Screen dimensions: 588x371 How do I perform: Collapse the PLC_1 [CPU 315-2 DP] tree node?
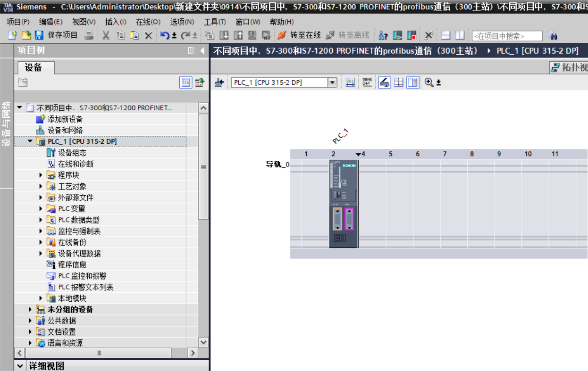[x=30, y=141]
